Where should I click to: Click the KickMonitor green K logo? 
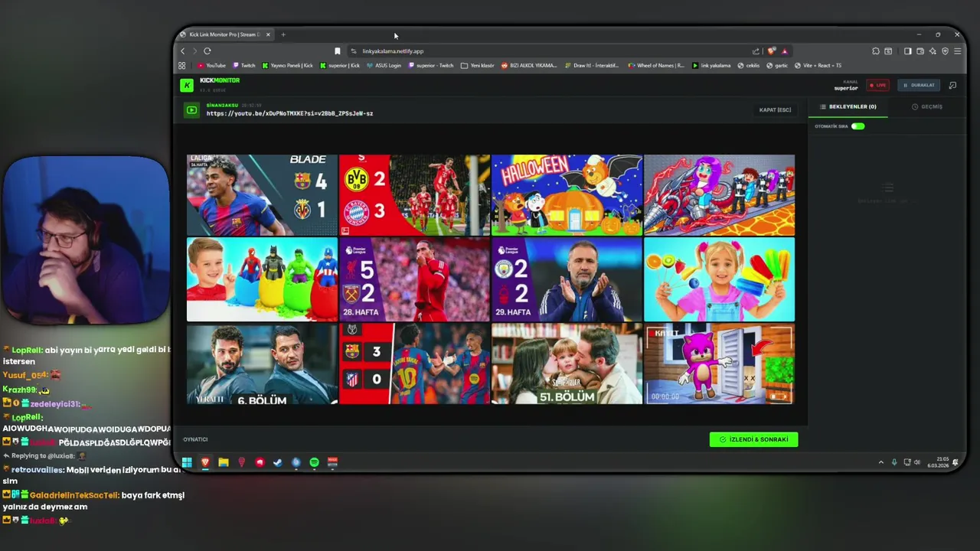click(187, 85)
